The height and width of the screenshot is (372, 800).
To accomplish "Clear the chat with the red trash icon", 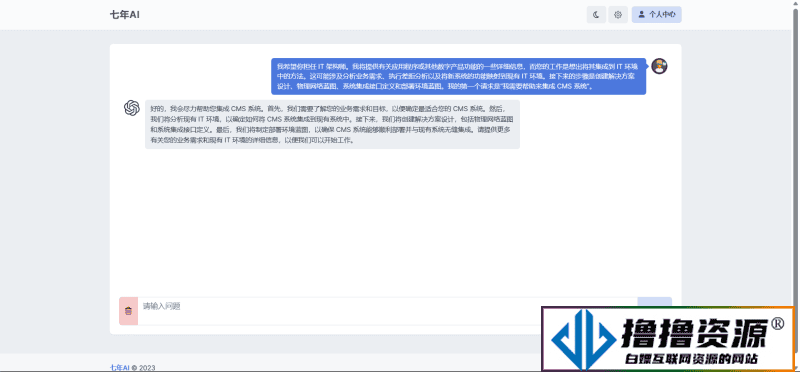I will (129, 311).
